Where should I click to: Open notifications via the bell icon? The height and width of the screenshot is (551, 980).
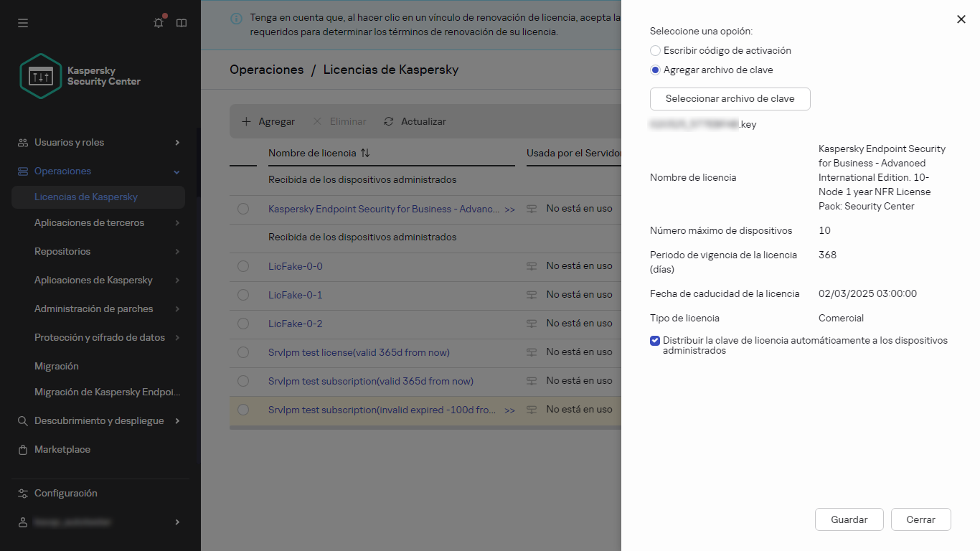[x=158, y=22]
